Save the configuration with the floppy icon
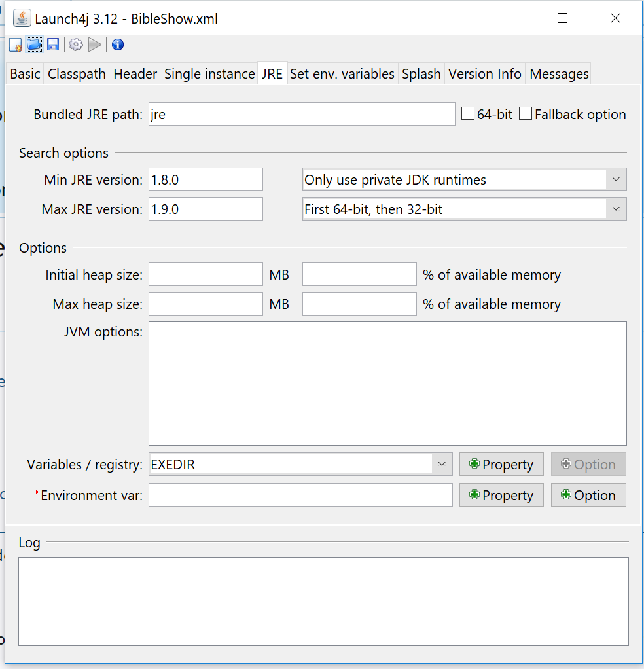Image resolution: width=644 pixels, height=669 pixels. click(x=53, y=45)
